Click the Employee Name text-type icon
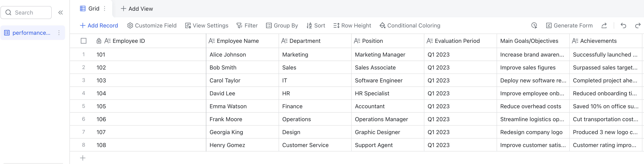 click(x=212, y=41)
